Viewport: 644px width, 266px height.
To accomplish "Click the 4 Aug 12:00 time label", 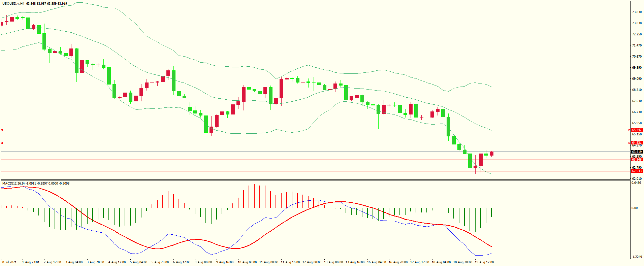I will [x=117, y=262].
